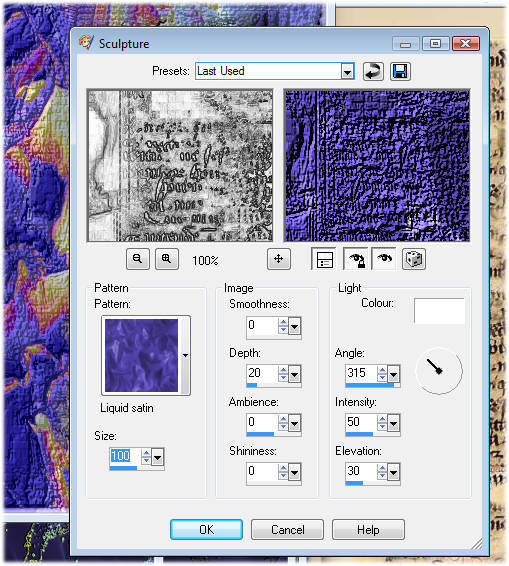The height and width of the screenshot is (566, 509).
Task: Open the Shininess slider dropdown arrow
Action: [x=295, y=473]
